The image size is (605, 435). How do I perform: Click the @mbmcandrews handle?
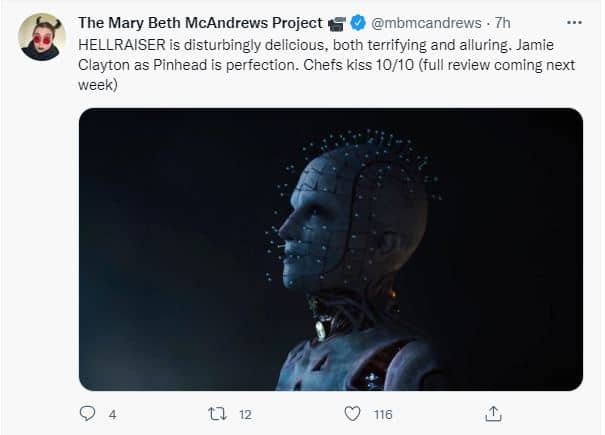(426, 23)
